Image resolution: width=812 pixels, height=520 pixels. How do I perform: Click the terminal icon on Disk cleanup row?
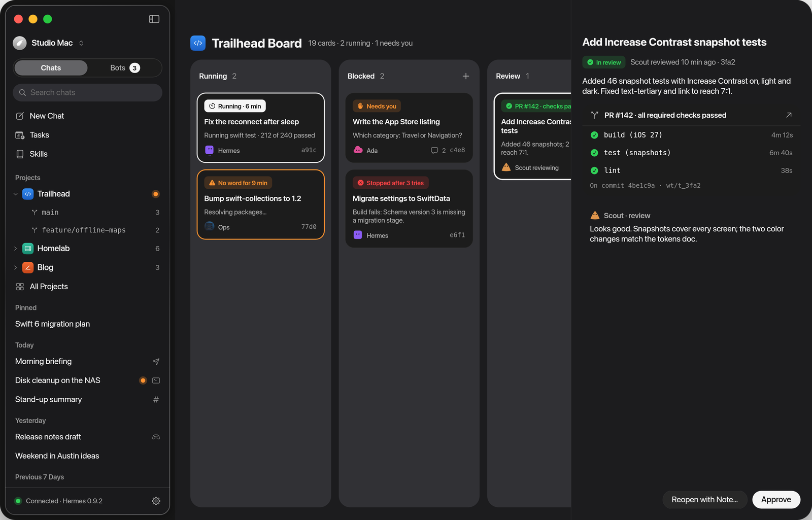156,380
